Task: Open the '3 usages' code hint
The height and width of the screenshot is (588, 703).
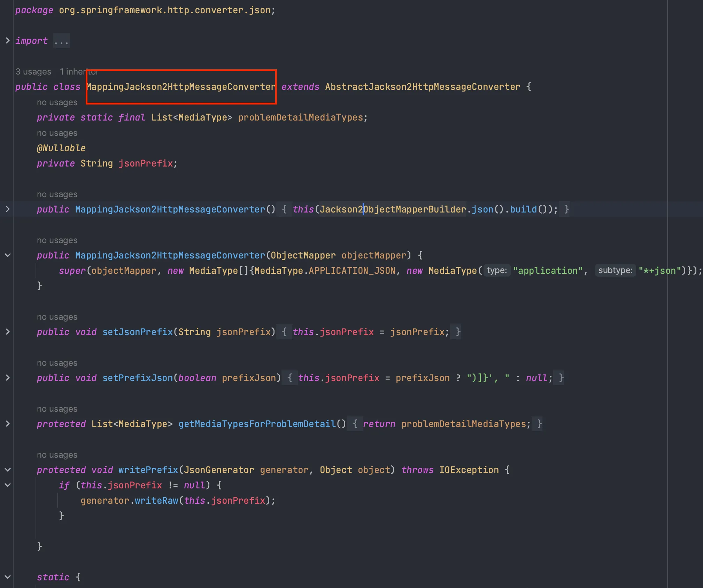Action: point(33,72)
